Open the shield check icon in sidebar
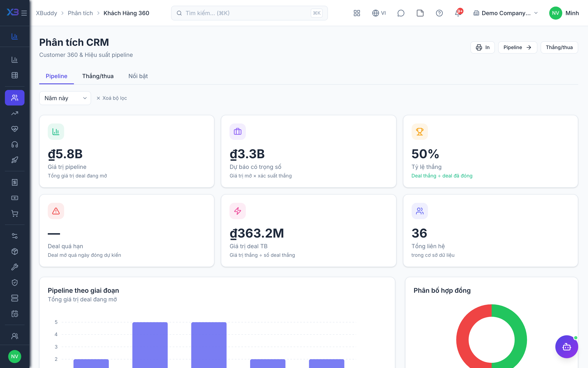The width and height of the screenshot is (588, 368). coord(14,283)
